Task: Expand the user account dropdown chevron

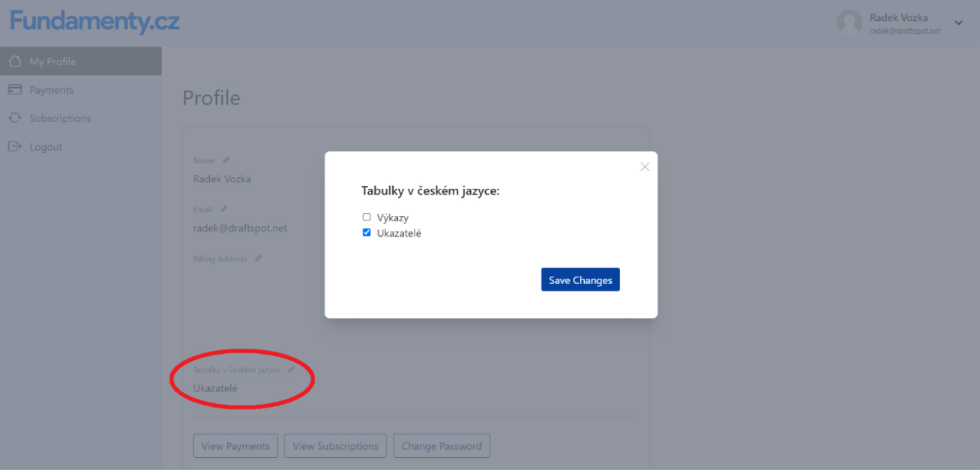Action: click(x=958, y=23)
